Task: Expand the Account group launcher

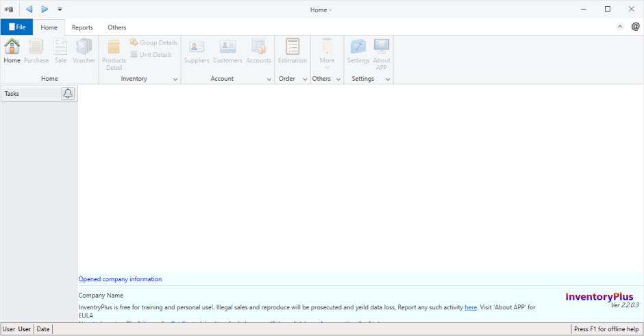Action: pos(269,79)
